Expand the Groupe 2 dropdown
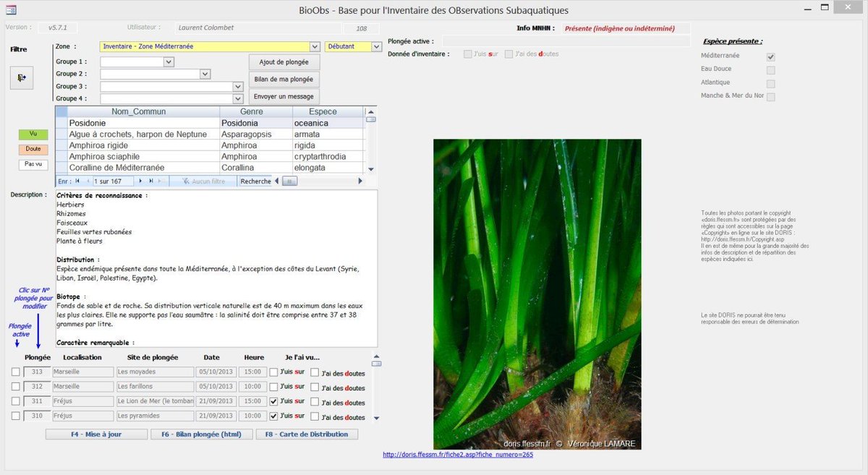Image resolution: width=868 pixels, height=475 pixels. click(205, 74)
